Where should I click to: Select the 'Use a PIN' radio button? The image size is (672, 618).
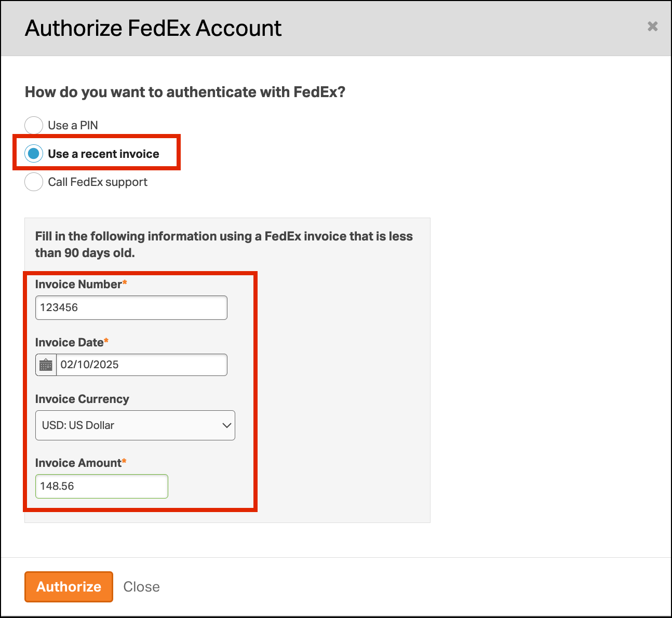coord(34,125)
